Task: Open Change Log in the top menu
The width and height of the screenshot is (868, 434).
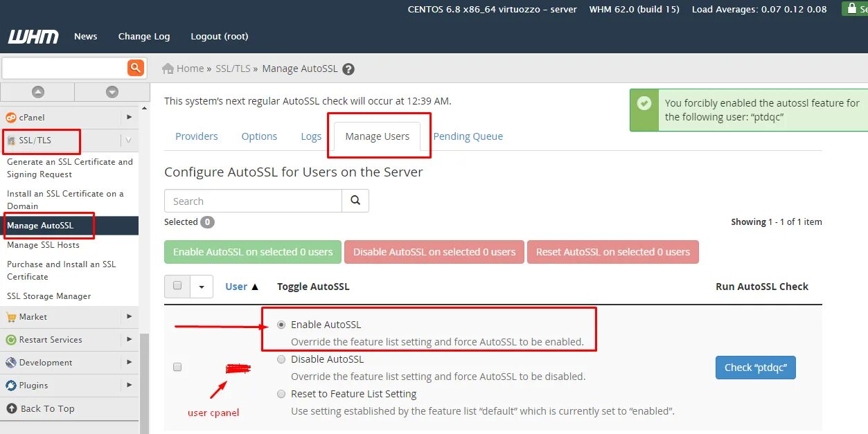Action: tap(144, 36)
